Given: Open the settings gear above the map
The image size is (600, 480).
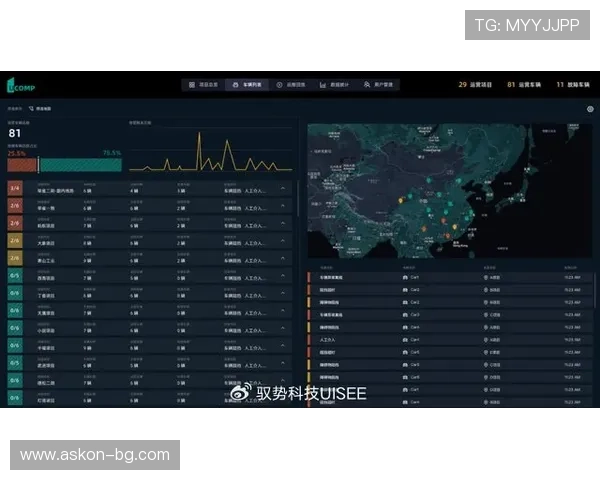Looking at the screenshot, I should (x=590, y=109).
